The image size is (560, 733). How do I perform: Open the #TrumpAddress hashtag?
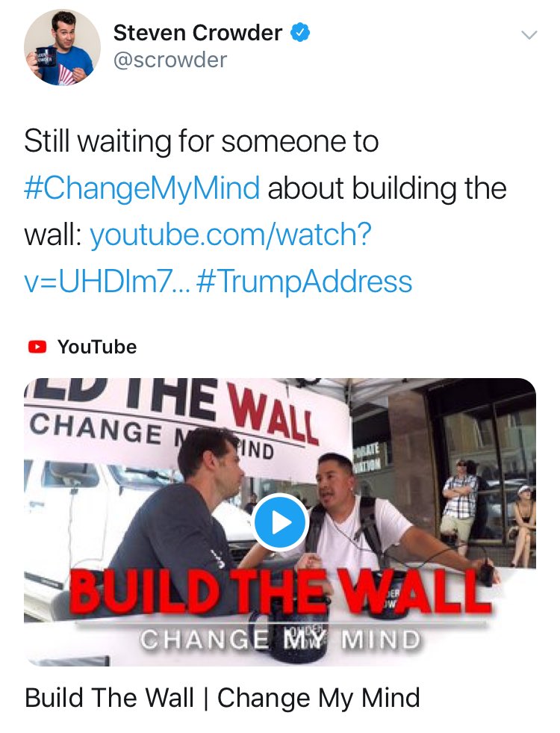(305, 282)
